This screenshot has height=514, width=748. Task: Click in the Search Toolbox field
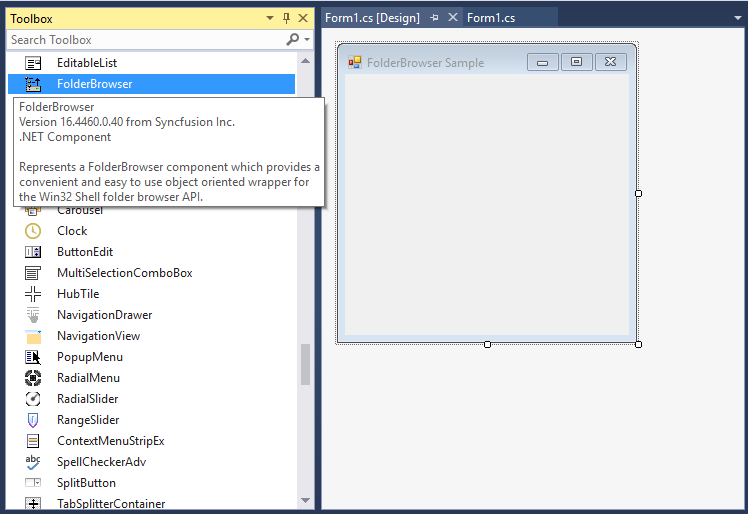(x=145, y=40)
